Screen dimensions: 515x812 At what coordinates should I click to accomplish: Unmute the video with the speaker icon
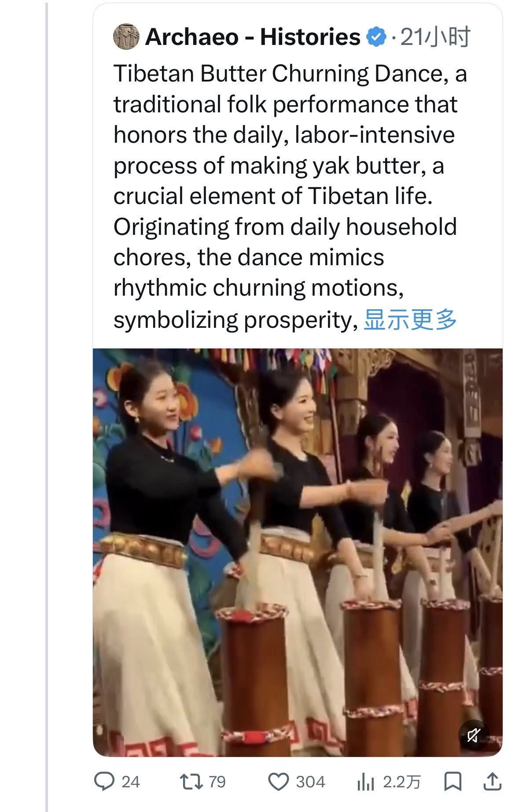tap(473, 735)
